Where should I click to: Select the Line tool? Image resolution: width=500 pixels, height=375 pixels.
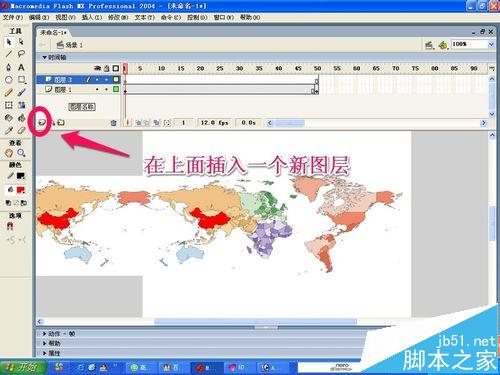click(x=9, y=54)
